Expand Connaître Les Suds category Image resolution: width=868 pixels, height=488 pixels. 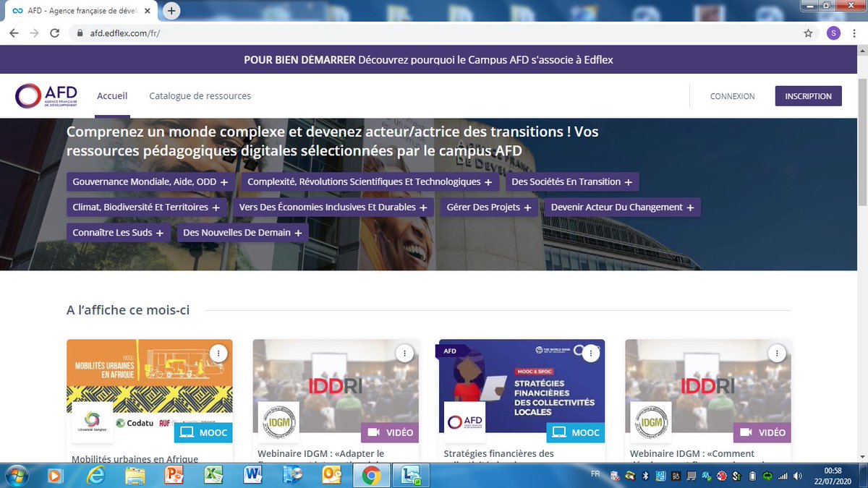[119, 233]
